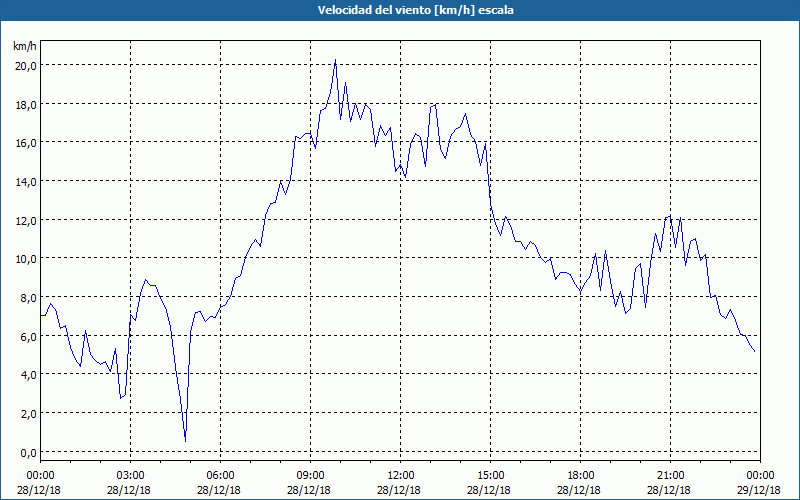Select the 14,0 y-axis label

pos(26,181)
